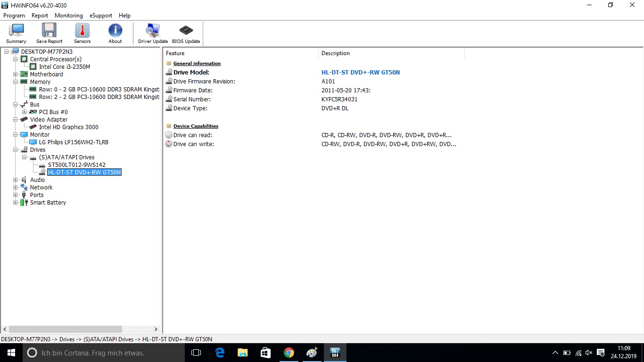Click the Ports plug icon in tree
Viewport: 644px width, 362px height.
pyautogui.click(x=24, y=195)
